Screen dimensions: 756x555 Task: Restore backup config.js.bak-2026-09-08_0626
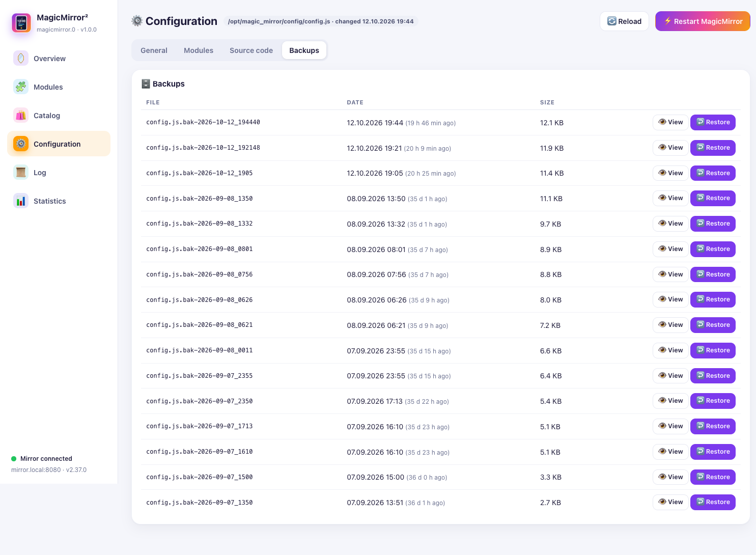tap(713, 299)
